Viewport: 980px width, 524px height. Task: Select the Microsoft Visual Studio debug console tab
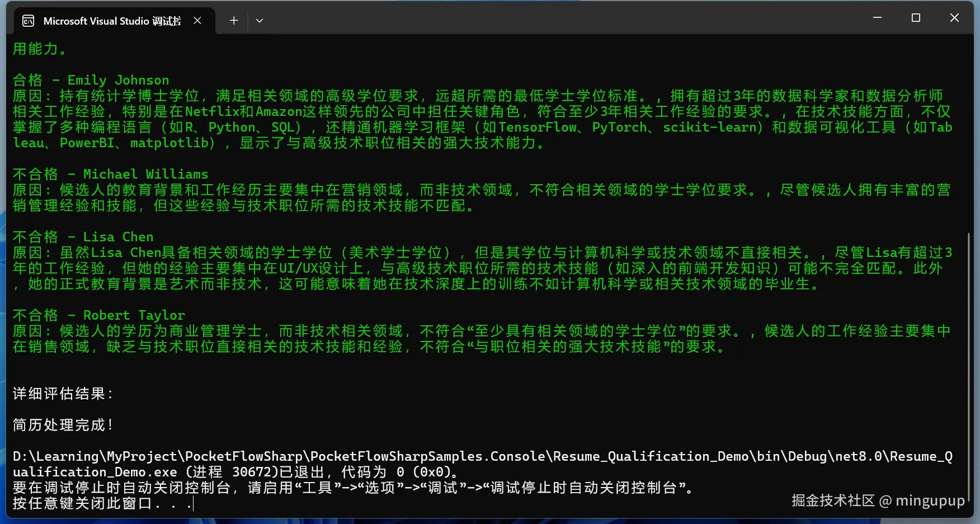pyautogui.click(x=114, y=21)
